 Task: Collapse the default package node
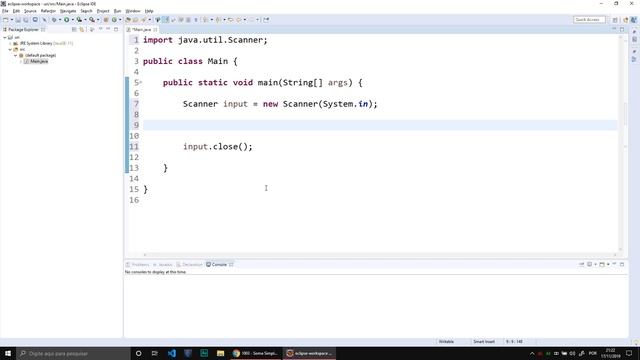(x=16, y=55)
